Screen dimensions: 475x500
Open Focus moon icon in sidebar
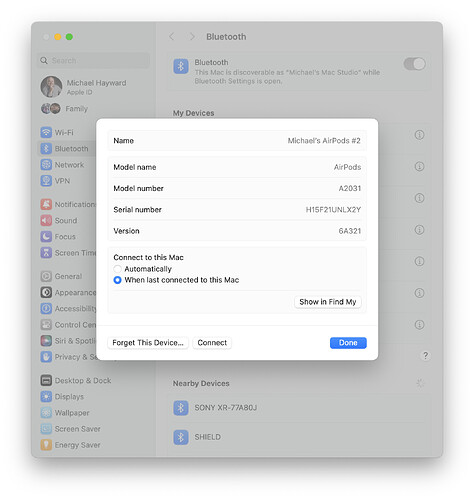[x=46, y=237]
